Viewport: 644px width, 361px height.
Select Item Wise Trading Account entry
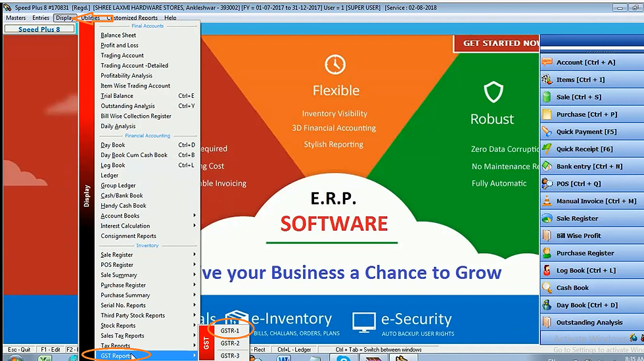pyautogui.click(x=135, y=86)
